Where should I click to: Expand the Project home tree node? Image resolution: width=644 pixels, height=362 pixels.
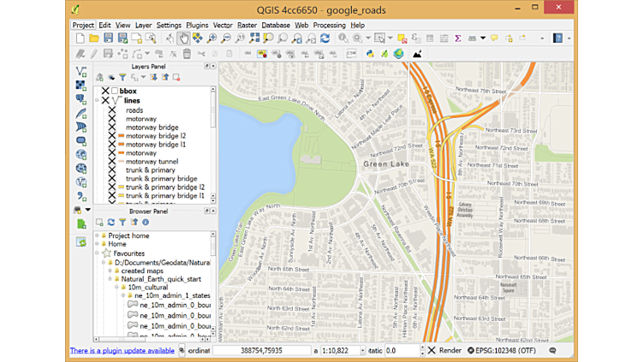click(98, 235)
